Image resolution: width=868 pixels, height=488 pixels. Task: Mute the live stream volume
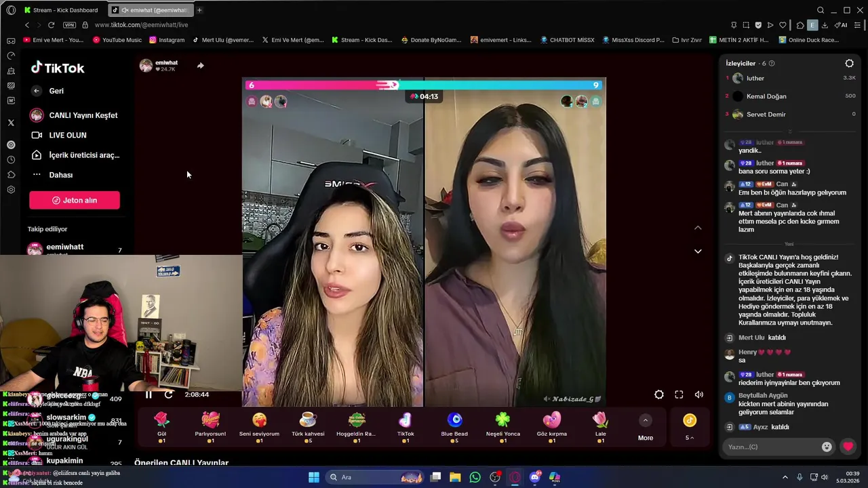coord(699,394)
